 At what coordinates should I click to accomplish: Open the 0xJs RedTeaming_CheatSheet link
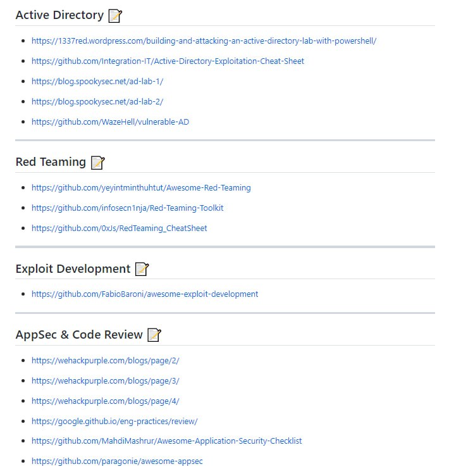tap(119, 229)
